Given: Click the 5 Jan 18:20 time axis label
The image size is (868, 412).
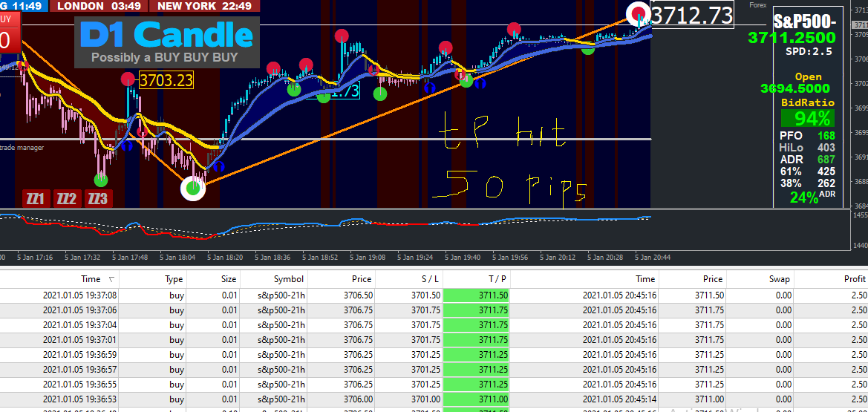Looking at the screenshot, I should pos(225,258).
